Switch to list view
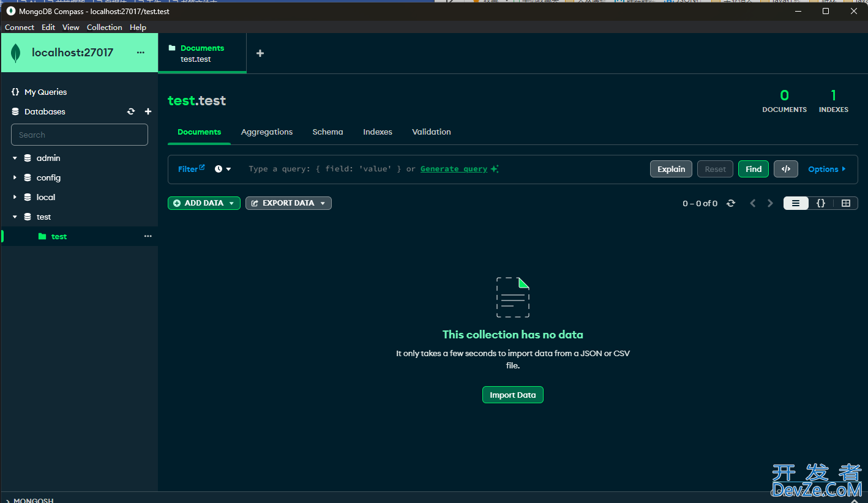Image resolution: width=868 pixels, height=503 pixels. [x=796, y=203]
